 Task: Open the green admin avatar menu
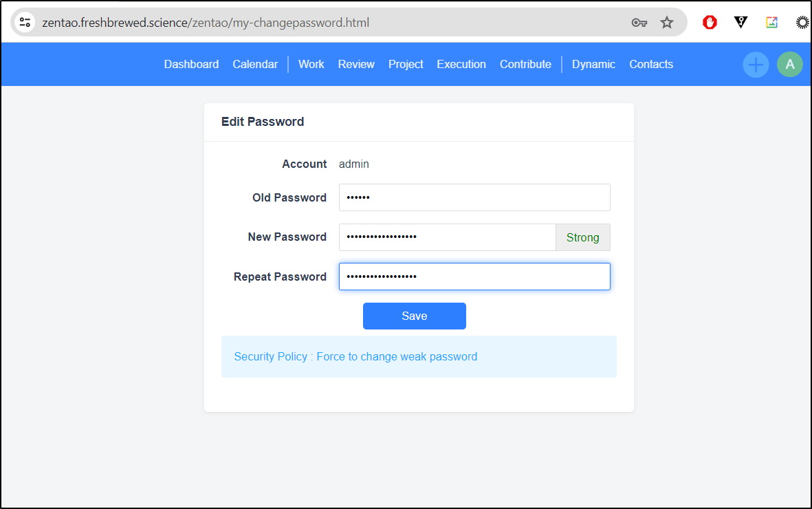(790, 65)
